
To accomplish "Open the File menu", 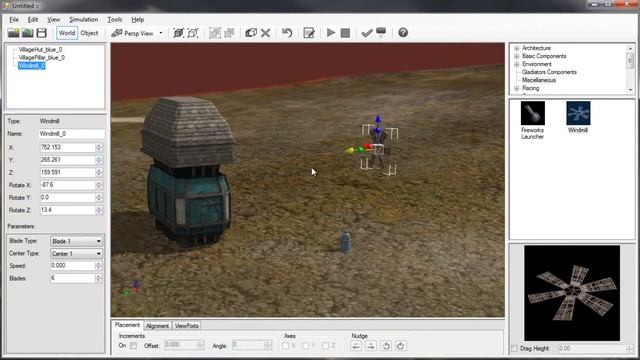I will 14,20.
